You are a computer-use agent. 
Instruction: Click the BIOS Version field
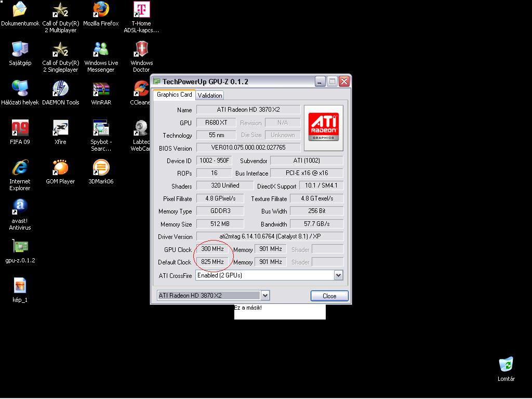248,148
